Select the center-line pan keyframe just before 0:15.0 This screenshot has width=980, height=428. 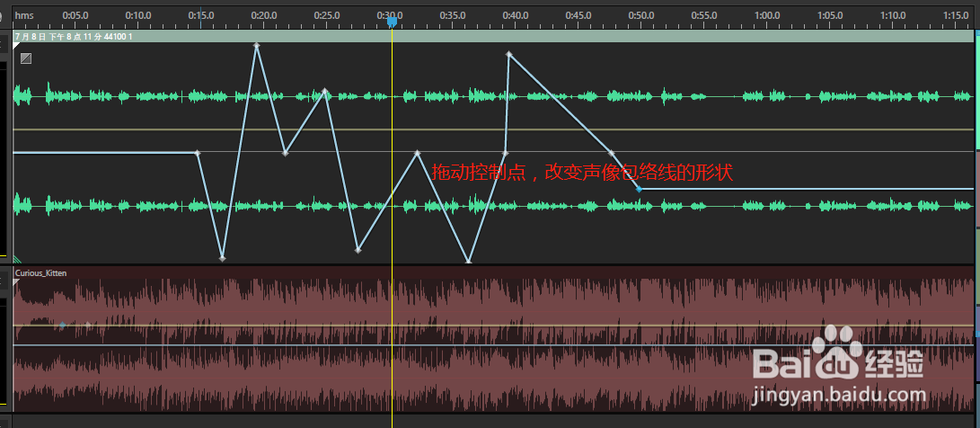coord(198,153)
